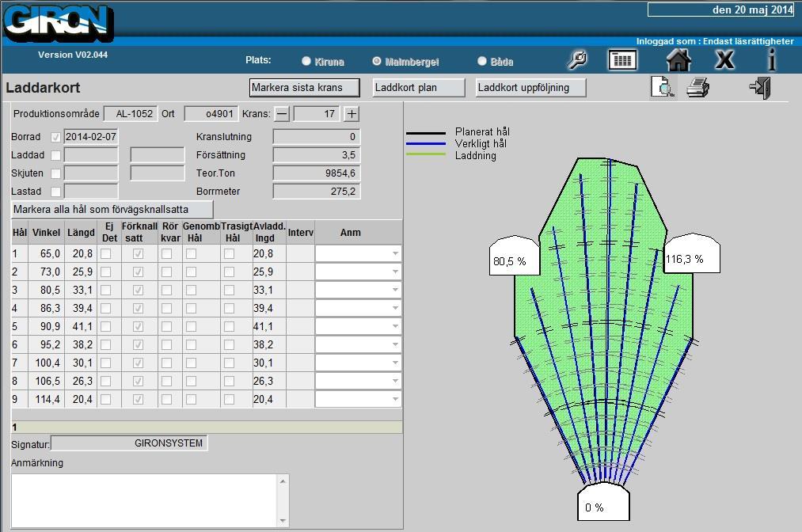Select the Kiruna radio button
802x532 pixels.
coord(306,61)
